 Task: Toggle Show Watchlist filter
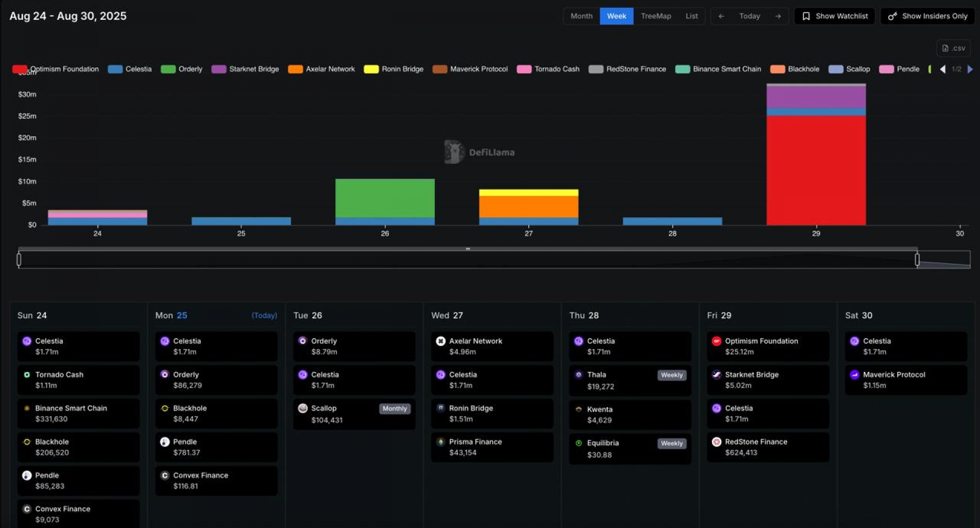pos(834,16)
